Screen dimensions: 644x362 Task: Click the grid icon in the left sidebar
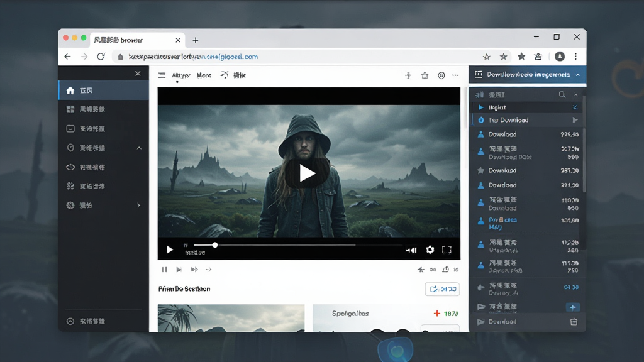point(70,109)
